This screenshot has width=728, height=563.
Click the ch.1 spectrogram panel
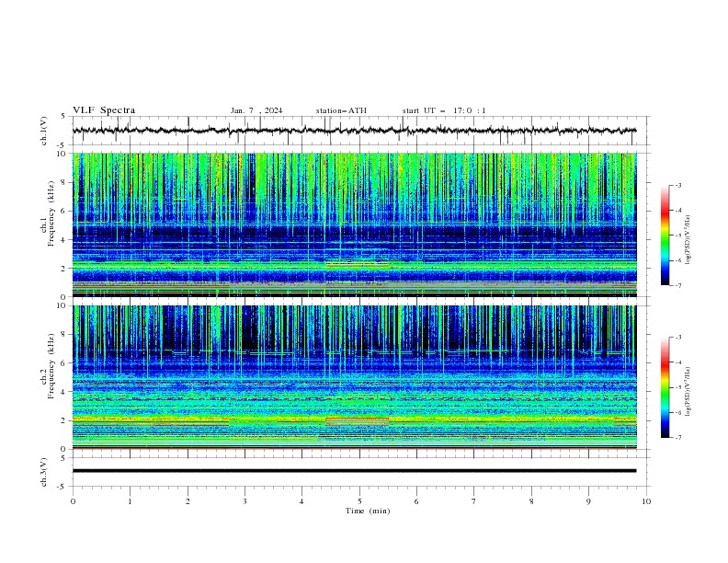coord(354,224)
